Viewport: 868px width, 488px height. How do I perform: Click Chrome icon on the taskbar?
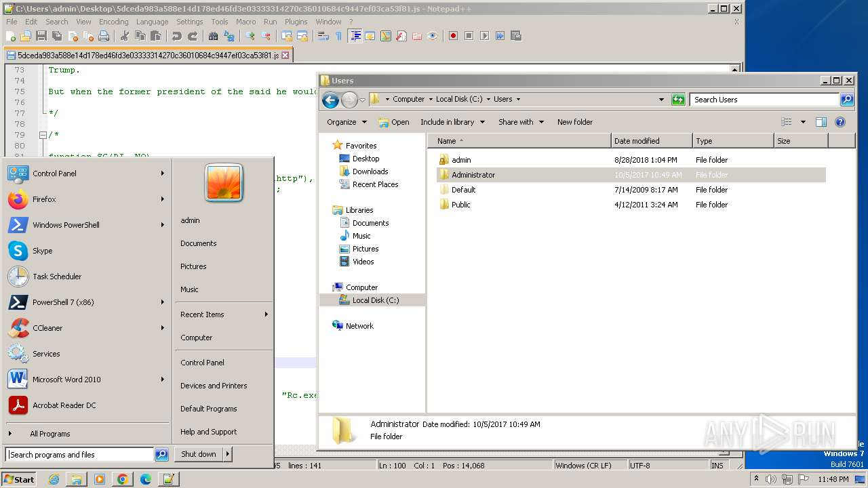point(122,479)
